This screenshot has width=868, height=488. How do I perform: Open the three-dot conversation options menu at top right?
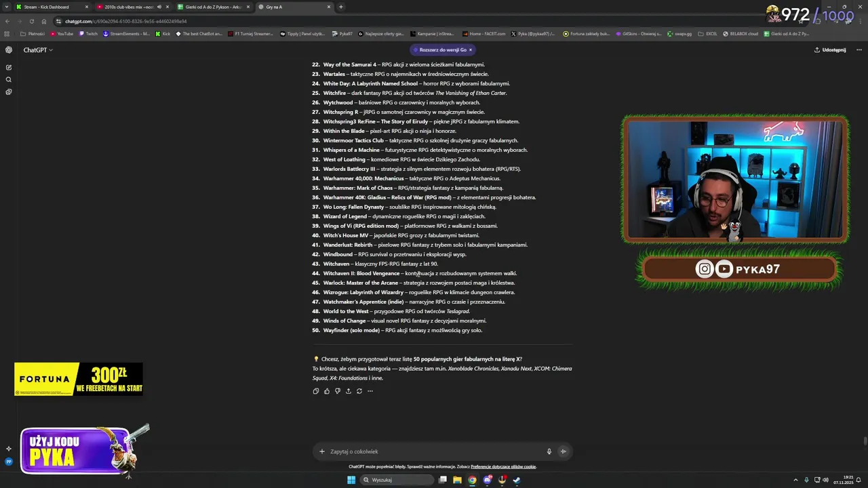(859, 49)
